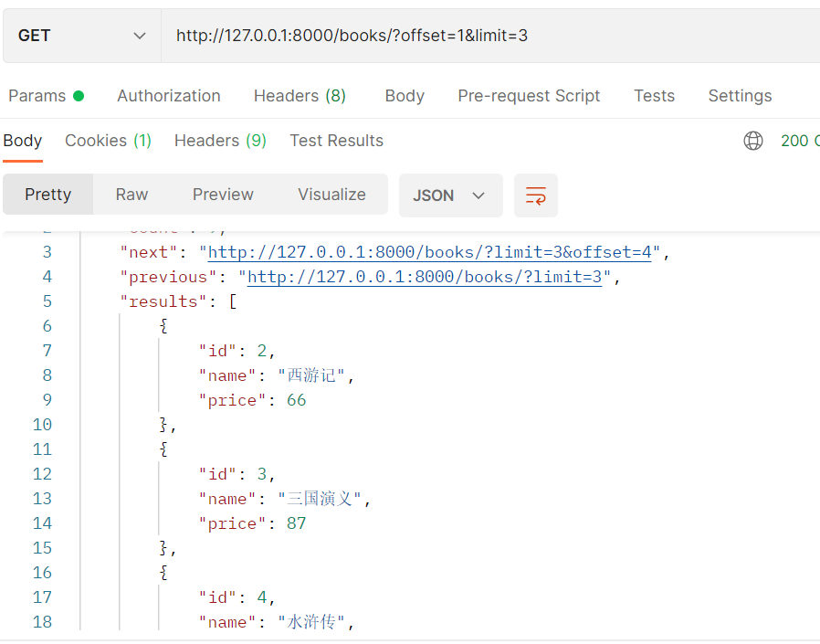Show the response Headers (9) tab
Image resolution: width=820 pixels, height=644 pixels.
(220, 141)
